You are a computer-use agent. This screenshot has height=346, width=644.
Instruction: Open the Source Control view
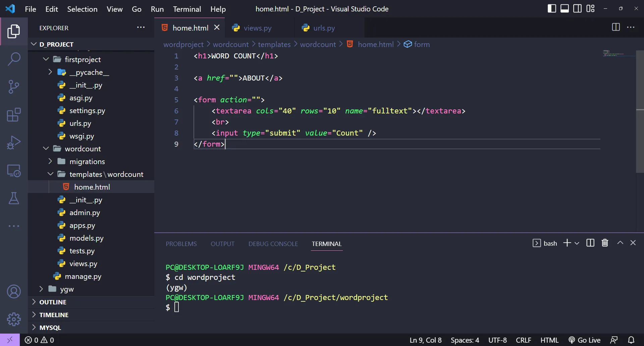tap(14, 87)
